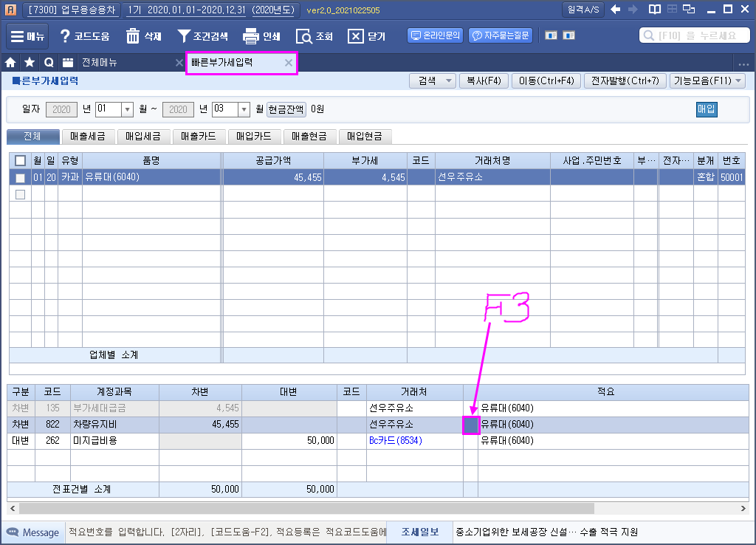Screen dimensions: 756x545
Task: Toggle the select-all header checkbox
Action: click(x=20, y=160)
